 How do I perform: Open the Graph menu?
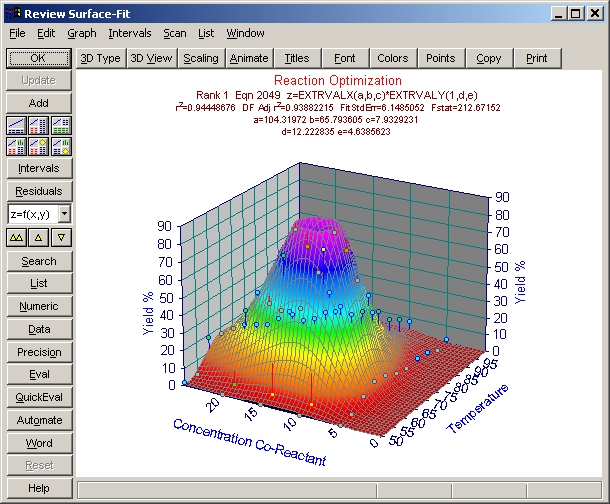point(82,33)
